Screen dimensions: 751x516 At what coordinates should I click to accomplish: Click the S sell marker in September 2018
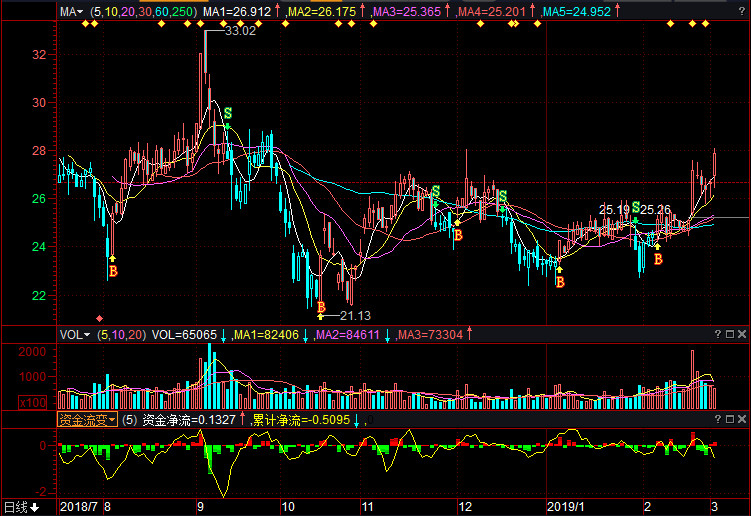coord(228,114)
